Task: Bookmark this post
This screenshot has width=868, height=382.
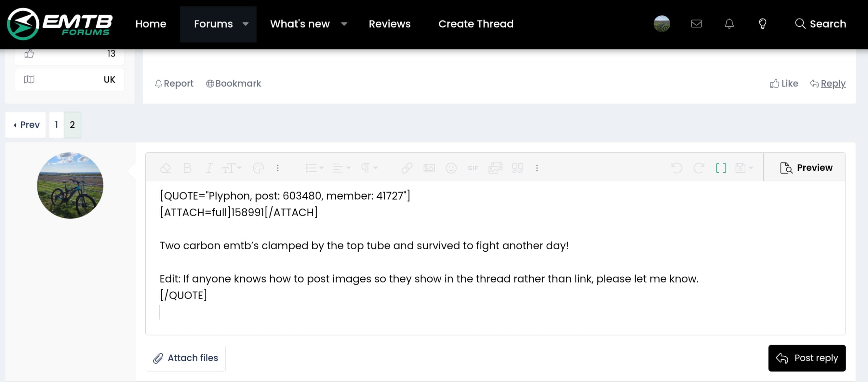Action: 234,84
